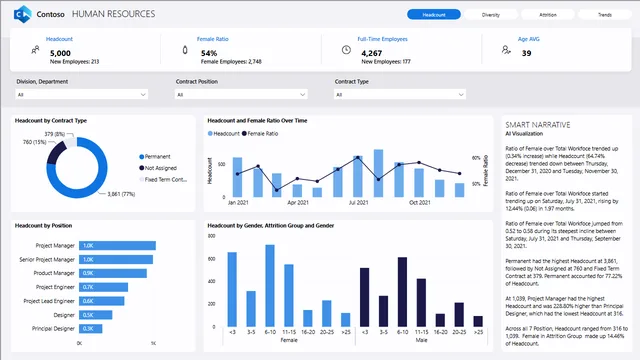Open the Attrition tab

point(548,15)
